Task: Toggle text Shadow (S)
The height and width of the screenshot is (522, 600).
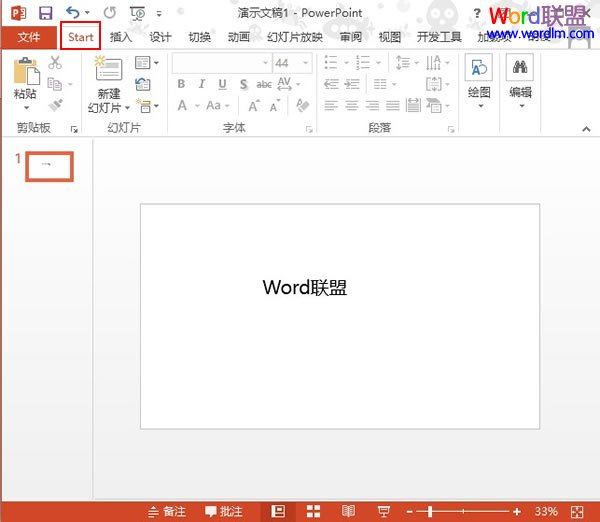Action: click(243, 84)
